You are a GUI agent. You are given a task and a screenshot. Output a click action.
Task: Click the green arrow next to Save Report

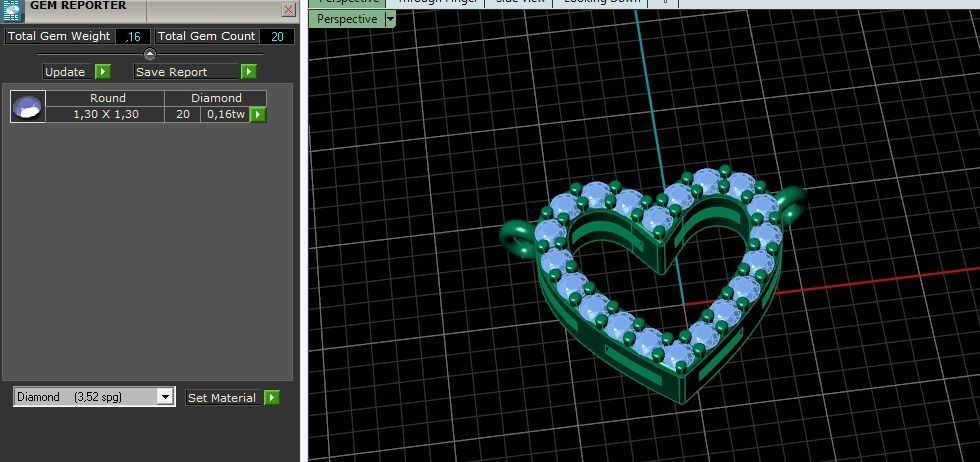pos(249,72)
